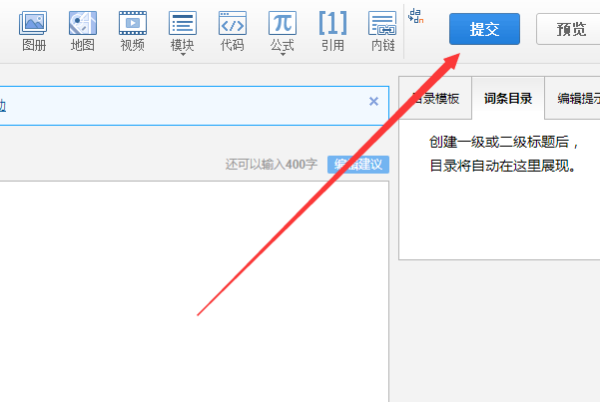Switch to the 目录模板 tab
600x402 pixels.
(435, 98)
